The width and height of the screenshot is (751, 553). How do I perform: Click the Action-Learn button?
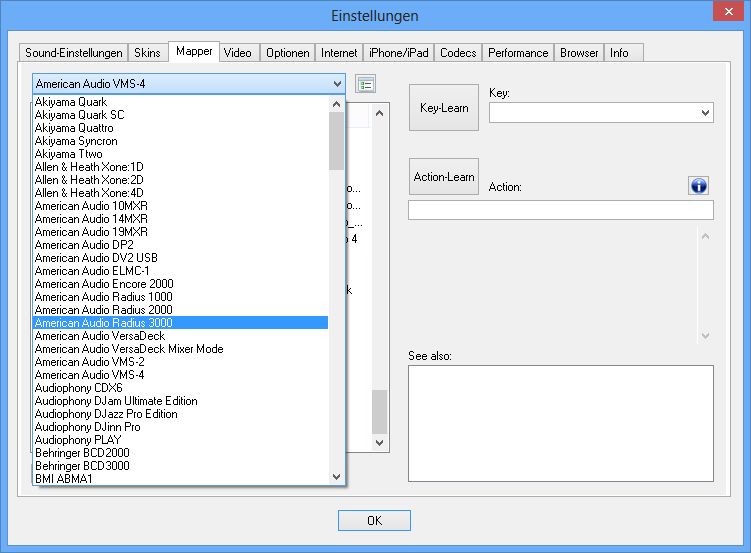[x=444, y=177]
